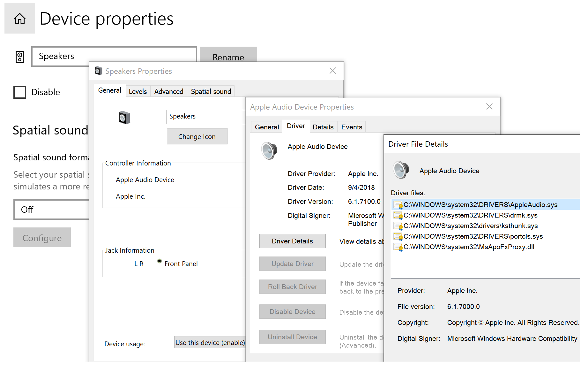The height and width of the screenshot is (368, 588).
Task: Click the file version value 6.1.7000.0
Action: [464, 307]
